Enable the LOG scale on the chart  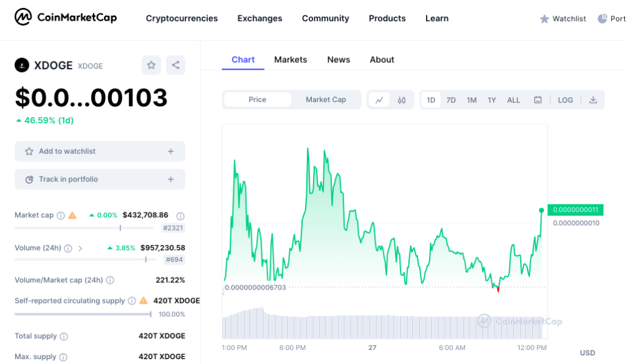[564, 100]
